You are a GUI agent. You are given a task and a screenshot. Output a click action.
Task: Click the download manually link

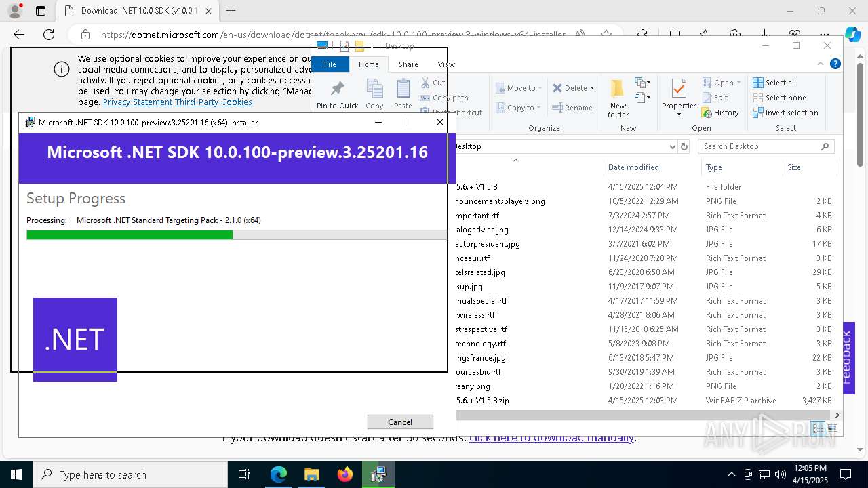click(x=551, y=437)
